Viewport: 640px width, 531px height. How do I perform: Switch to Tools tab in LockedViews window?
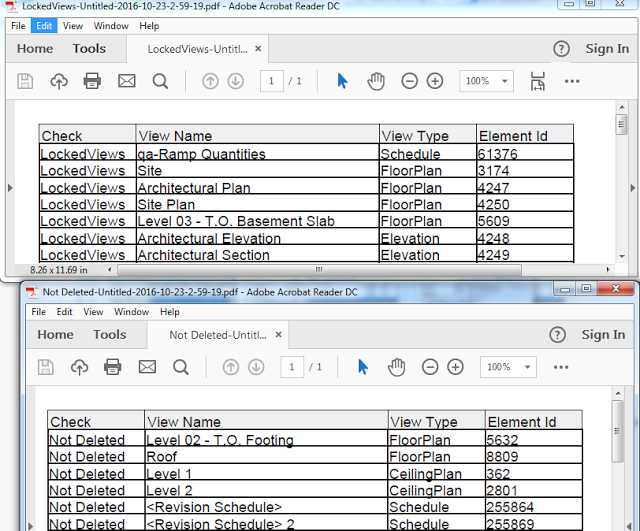point(89,49)
